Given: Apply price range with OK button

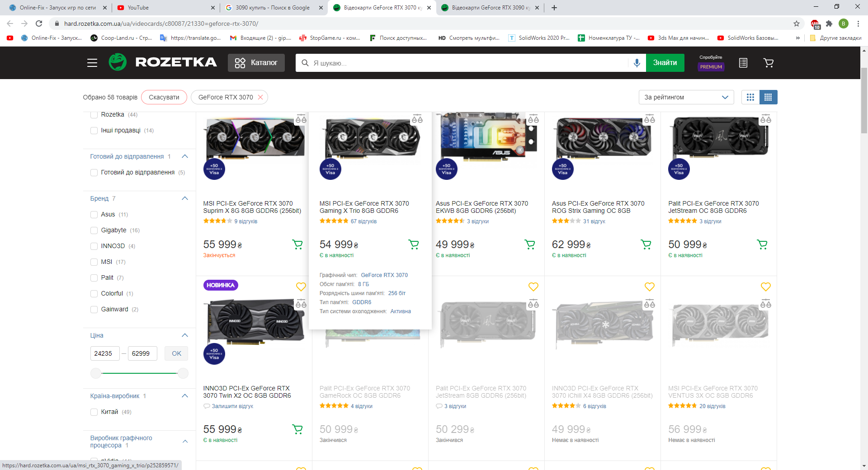Looking at the screenshot, I should (x=176, y=353).
